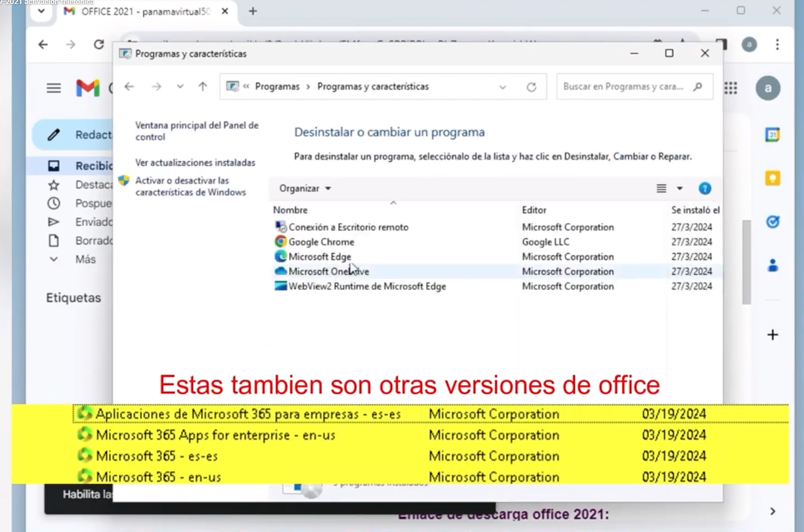Click the Gmail logo

88,88
